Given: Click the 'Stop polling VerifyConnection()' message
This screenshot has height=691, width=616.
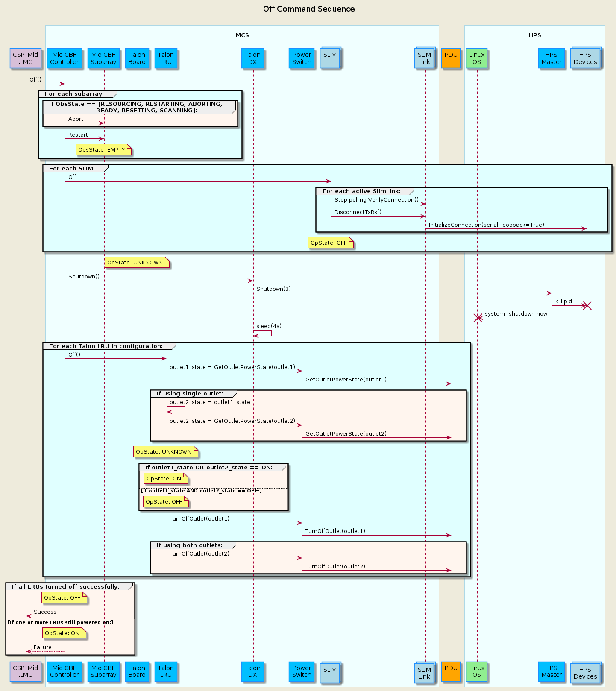Looking at the screenshot, I should click(377, 199).
